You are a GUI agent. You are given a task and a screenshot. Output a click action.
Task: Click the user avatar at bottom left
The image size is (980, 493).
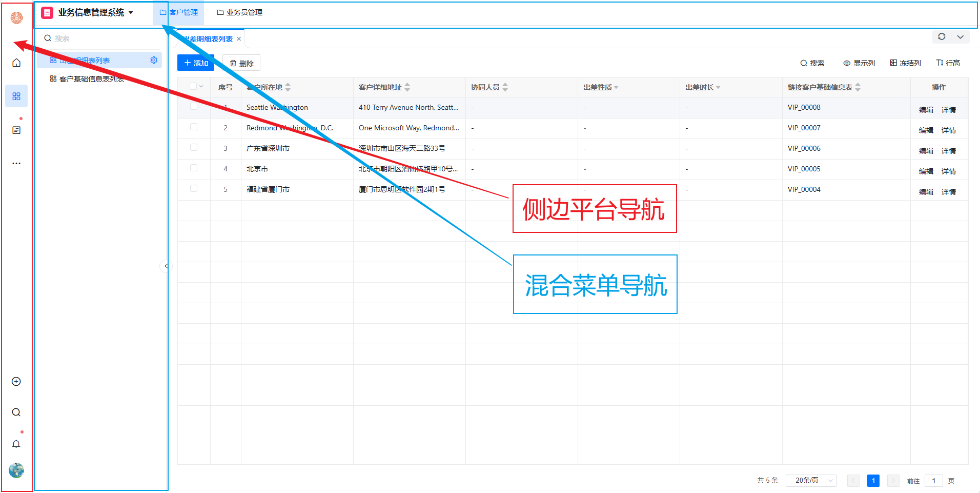(x=16, y=470)
